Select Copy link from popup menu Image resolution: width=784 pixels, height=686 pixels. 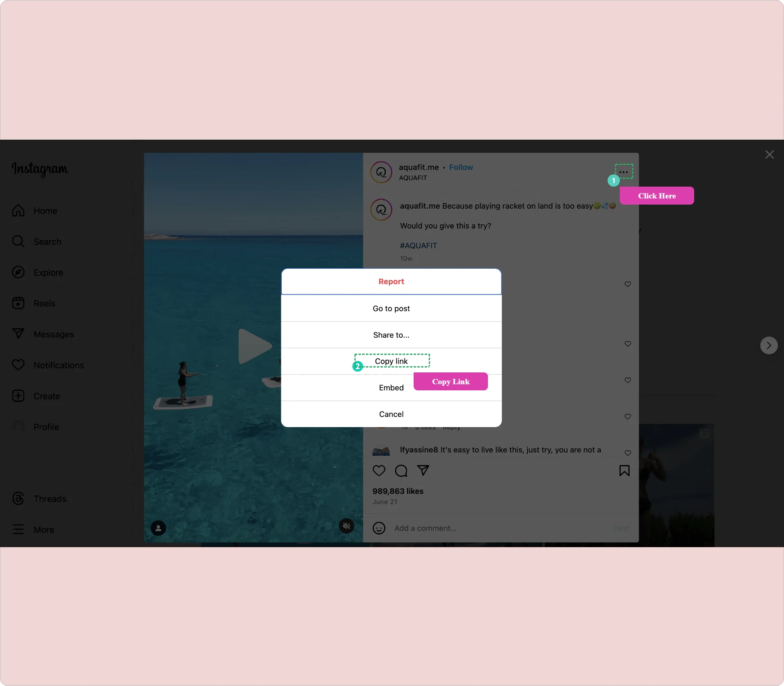click(391, 361)
